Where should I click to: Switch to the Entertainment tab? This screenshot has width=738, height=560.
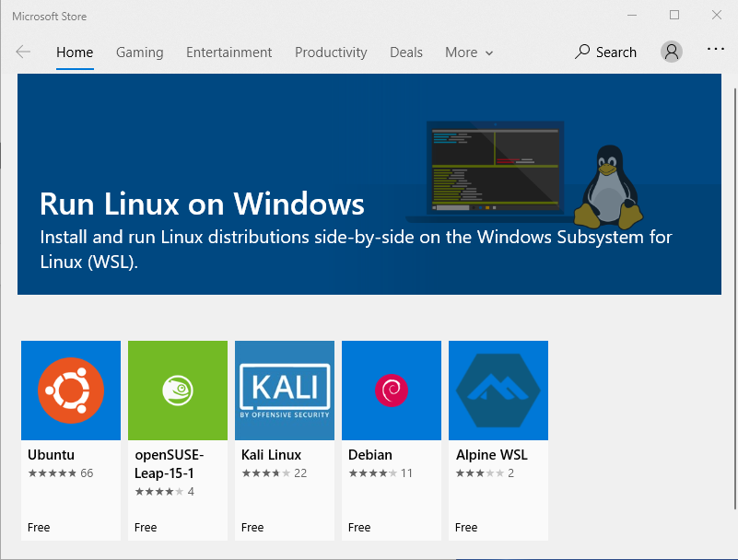[x=228, y=52]
